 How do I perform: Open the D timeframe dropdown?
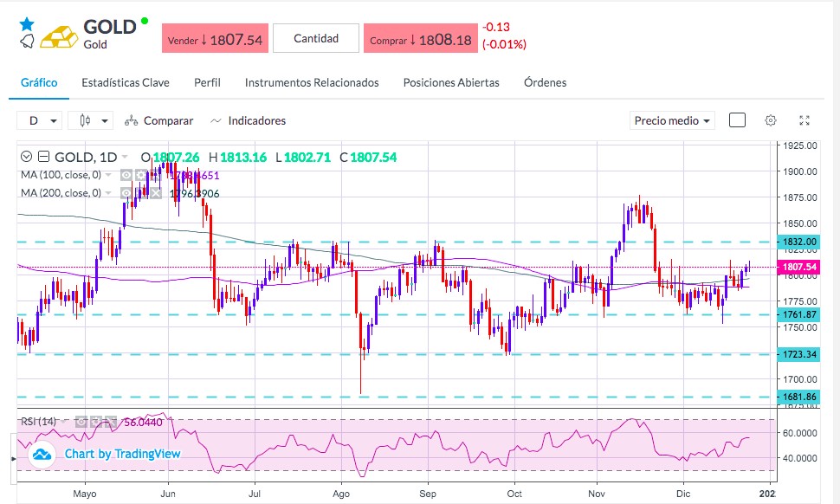[40, 120]
